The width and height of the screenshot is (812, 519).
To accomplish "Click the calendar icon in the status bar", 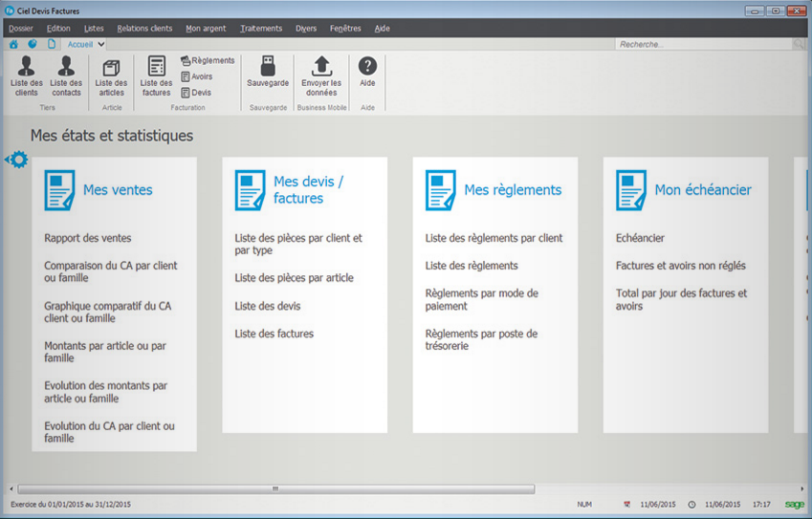I will pyautogui.click(x=627, y=504).
